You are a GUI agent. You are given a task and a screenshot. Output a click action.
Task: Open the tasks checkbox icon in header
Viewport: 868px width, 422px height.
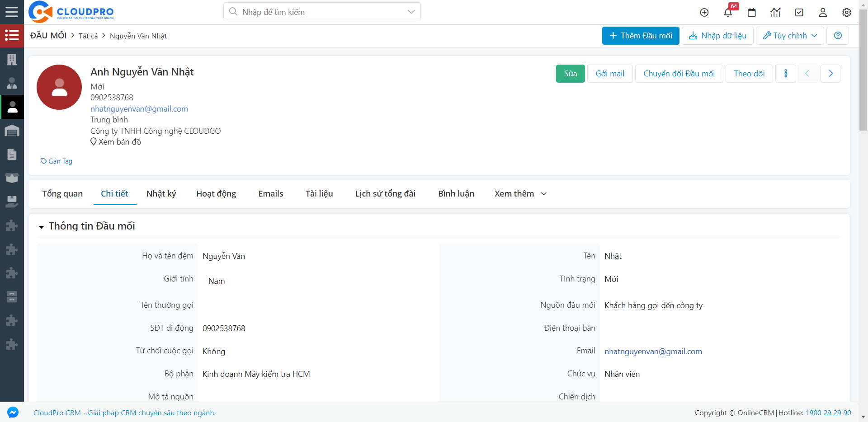pos(799,12)
